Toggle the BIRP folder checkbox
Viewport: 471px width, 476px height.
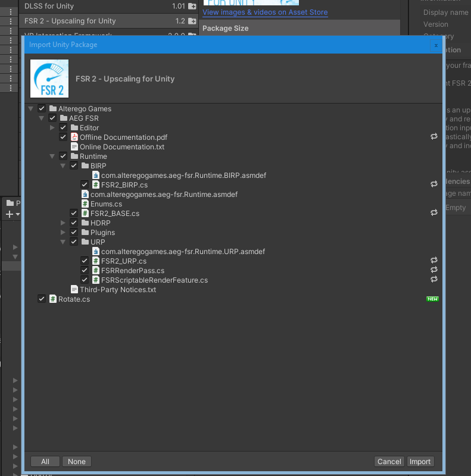74,165
